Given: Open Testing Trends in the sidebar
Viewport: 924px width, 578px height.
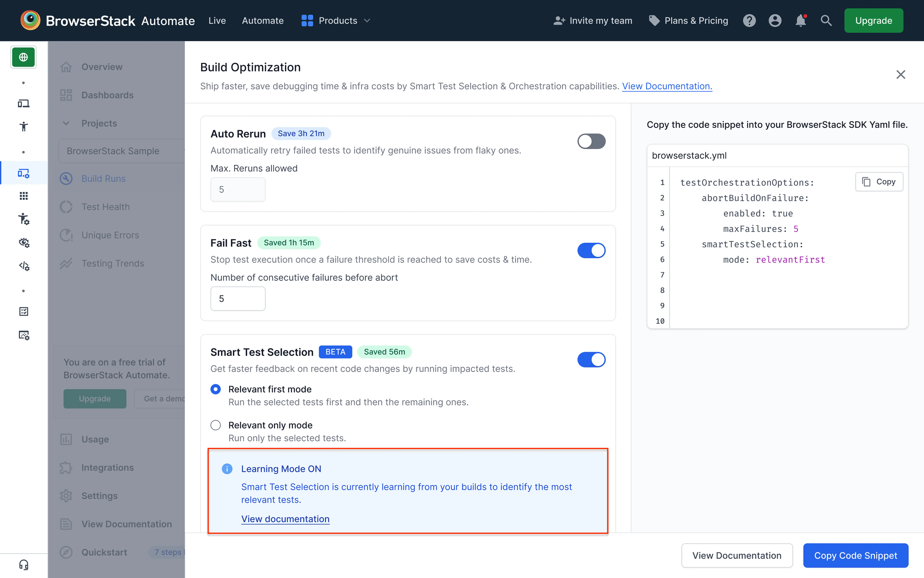Looking at the screenshot, I should (x=113, y=263).
